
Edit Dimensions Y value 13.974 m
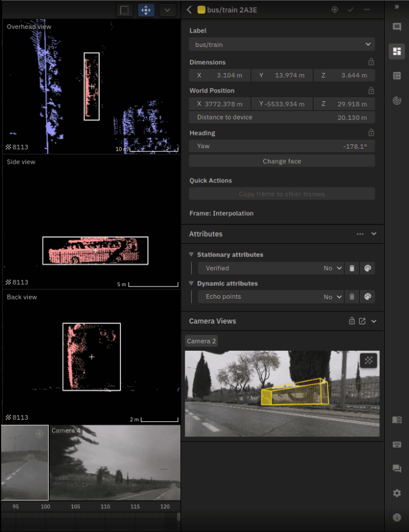(282, 75)
